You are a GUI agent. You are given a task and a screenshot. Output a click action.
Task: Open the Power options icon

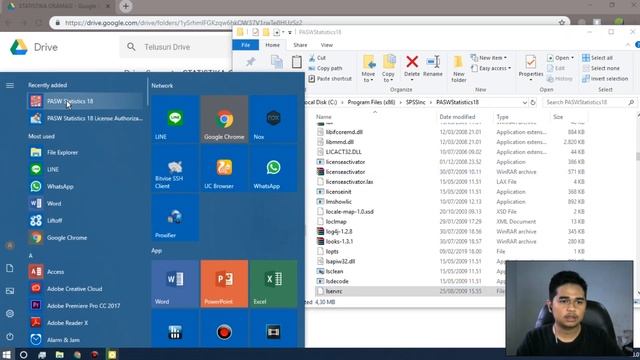click(x=10, y=337)
